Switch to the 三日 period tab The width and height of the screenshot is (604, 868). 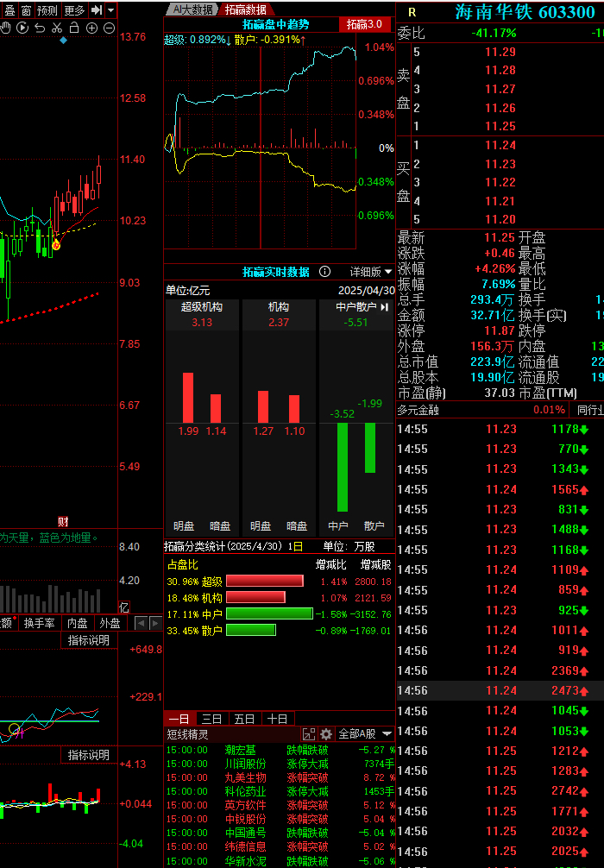click(211, 719)
